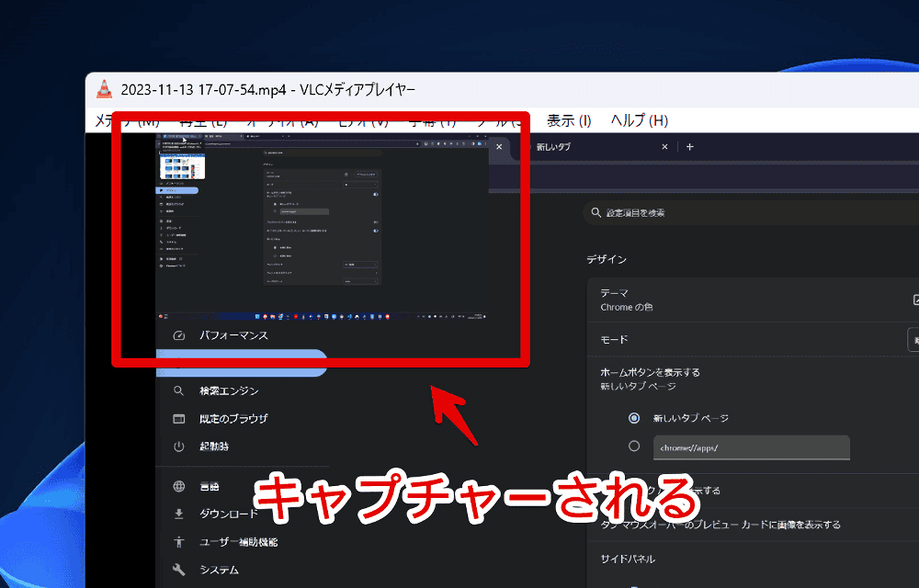Click the power icon beside 起動時

[179, 447]
